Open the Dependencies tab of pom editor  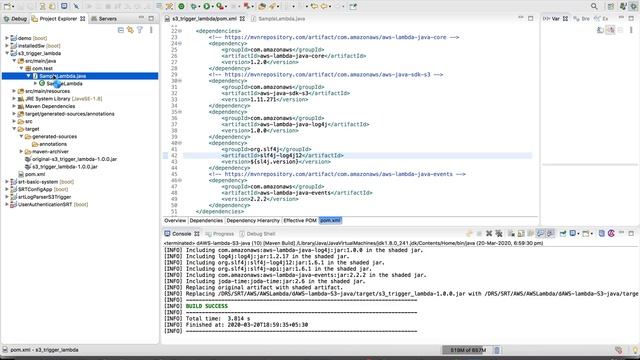coord(206,220)
